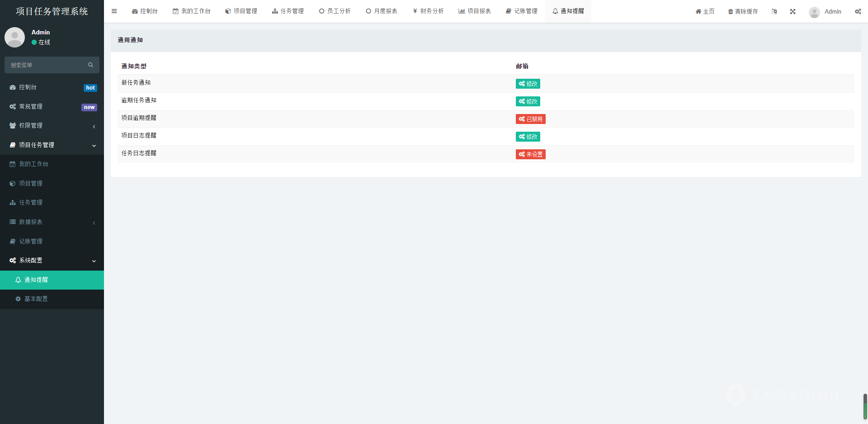The width and height of the screenshot is (868, 424).
Task: Click the 搜索菜单 search input field
Action: click(x=45, y=65)
